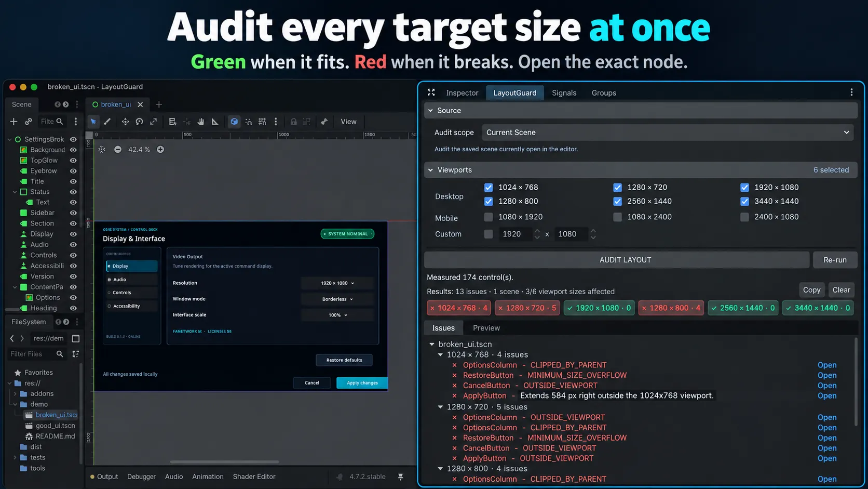Uncheck the 1920 × 1080 desktop viewport
Image resolution: width=868 pixels, height=489 pixels.
pyautogui.click(x=744, y=188)
